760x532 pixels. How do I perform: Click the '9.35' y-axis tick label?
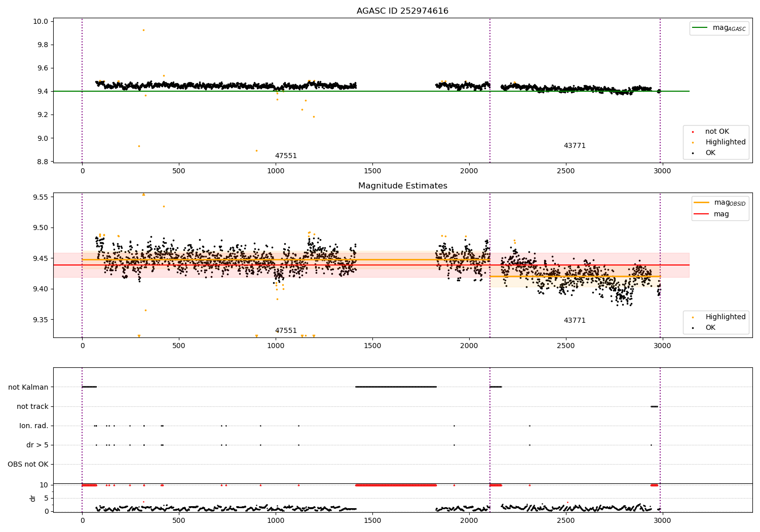(41, 320)
